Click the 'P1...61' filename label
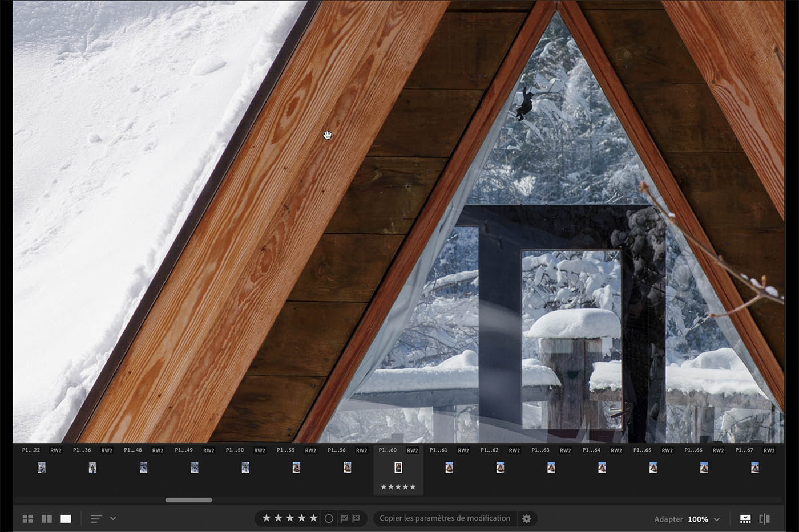This screenshot has height=532, width=799. click(x=438, y=450)
